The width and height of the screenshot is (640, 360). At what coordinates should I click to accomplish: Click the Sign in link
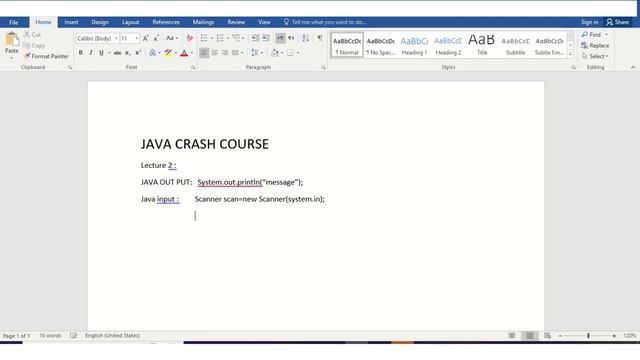point(589,22)
